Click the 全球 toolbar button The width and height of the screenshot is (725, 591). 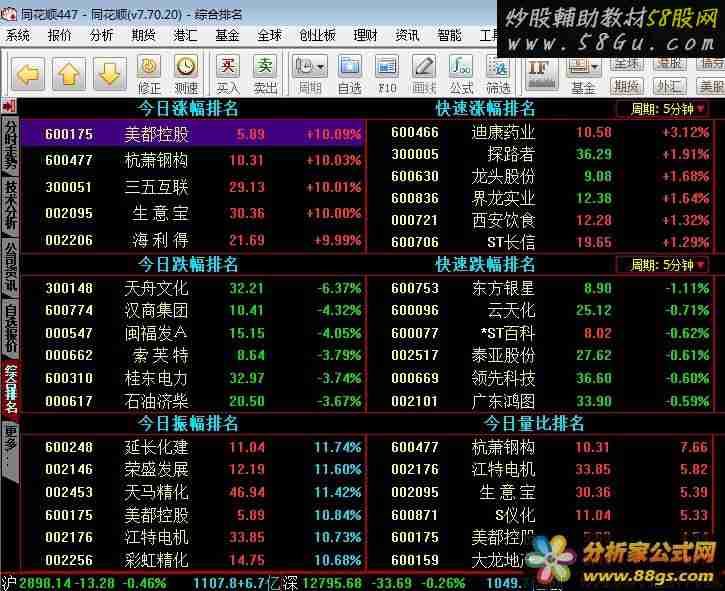(627, 63)
